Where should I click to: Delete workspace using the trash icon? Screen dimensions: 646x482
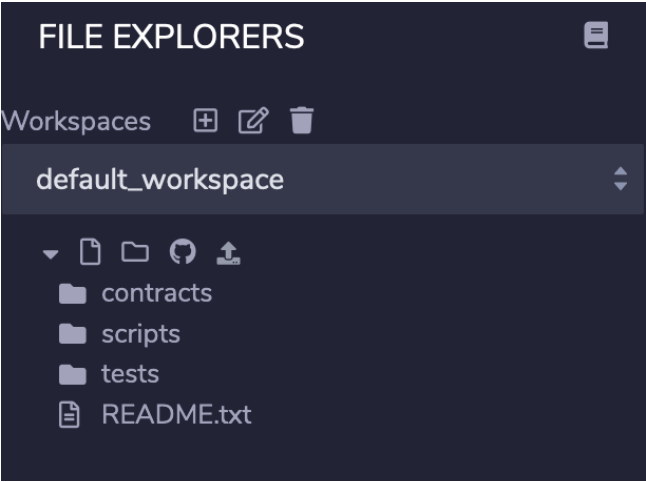(x=302, y=120)
